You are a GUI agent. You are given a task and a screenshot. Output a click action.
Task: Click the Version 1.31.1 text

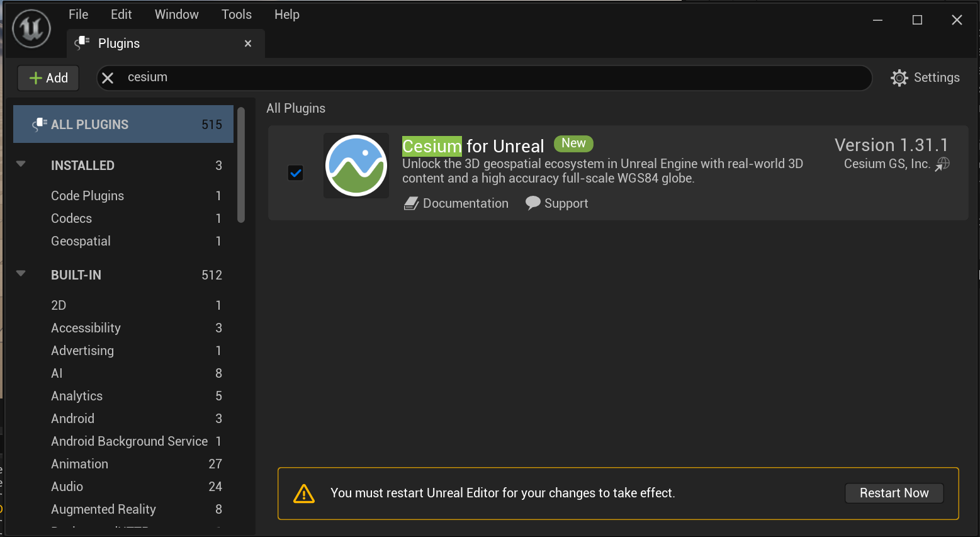(891, 145)
